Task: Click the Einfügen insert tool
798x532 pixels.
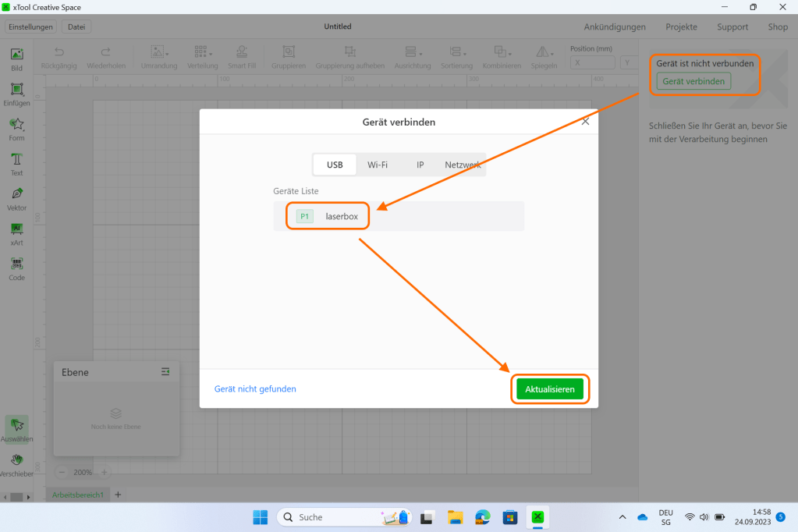Action: (x=16, y=94)
